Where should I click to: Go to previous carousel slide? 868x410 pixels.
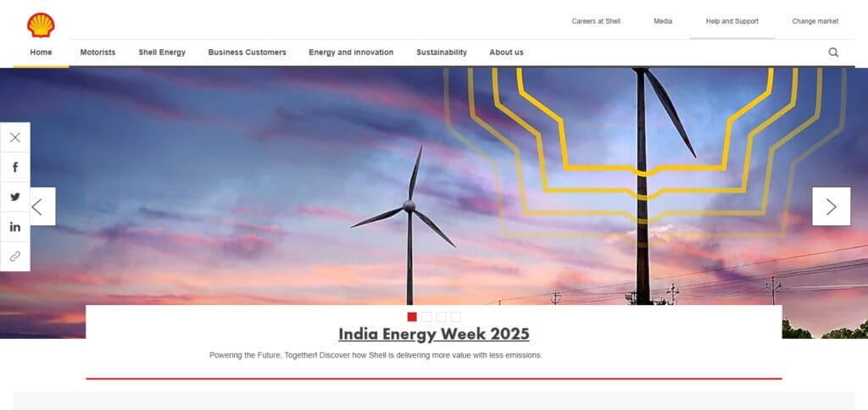tap(42, 207)
